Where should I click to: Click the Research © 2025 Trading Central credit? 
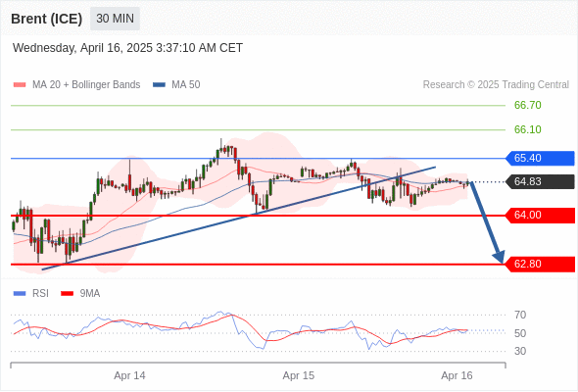(496, 85)
